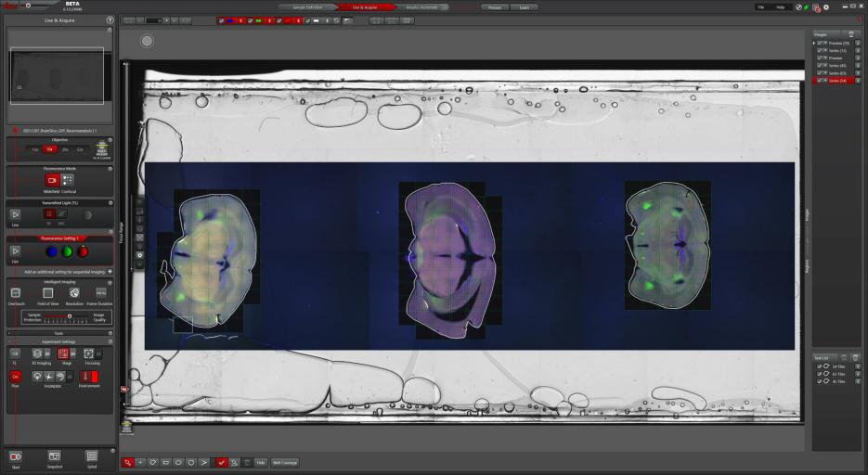Viewport: 868px width, 475px height.
Task: Click the Field of View icon
Action: click(x=47, y=293)
